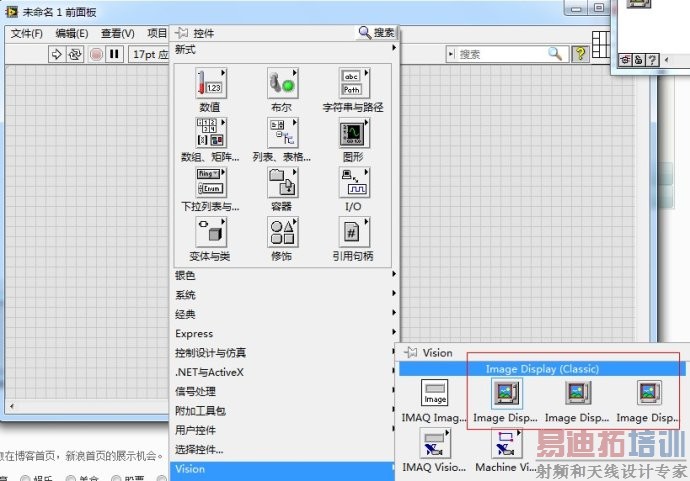This screenshot has height=481, width=690.
Task: Open the 数组、矩阵 subpalette icon
Action: (211, 133)
